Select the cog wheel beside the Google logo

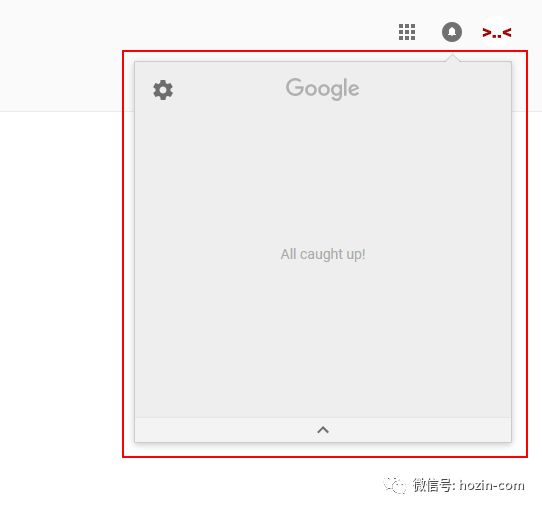tap(163, 90)
